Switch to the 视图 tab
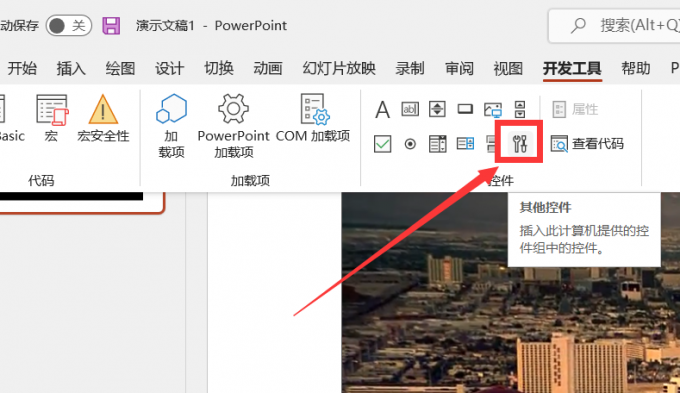The image size is (680, 393). [x=508, y=68]
